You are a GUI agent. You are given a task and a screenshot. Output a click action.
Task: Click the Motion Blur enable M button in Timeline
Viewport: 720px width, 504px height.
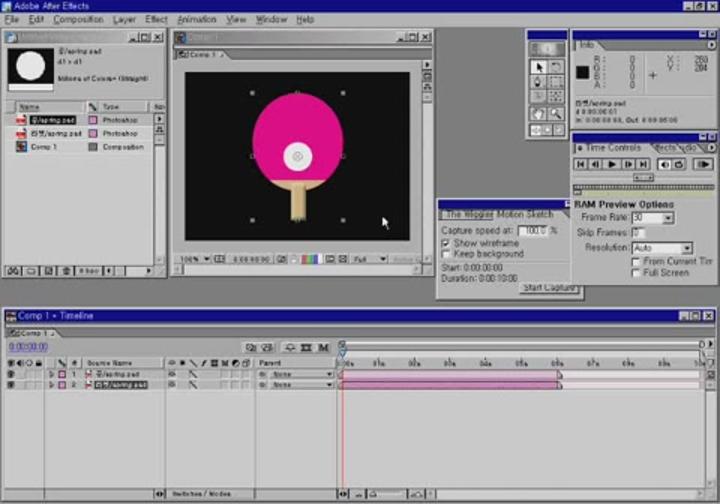(323, 347)
